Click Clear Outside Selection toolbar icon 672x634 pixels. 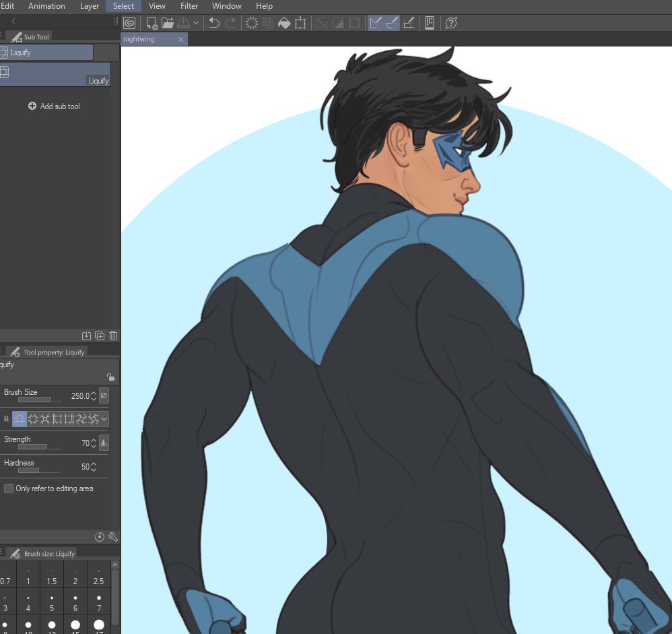(x=268, y=23)
